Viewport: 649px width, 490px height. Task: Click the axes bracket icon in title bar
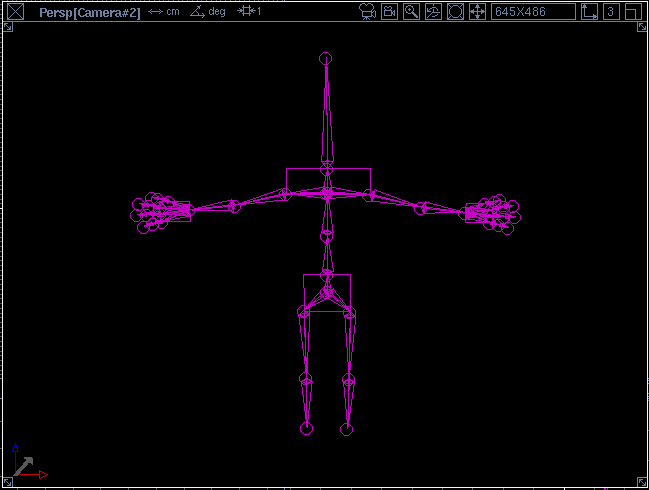(x=589, y=12)
